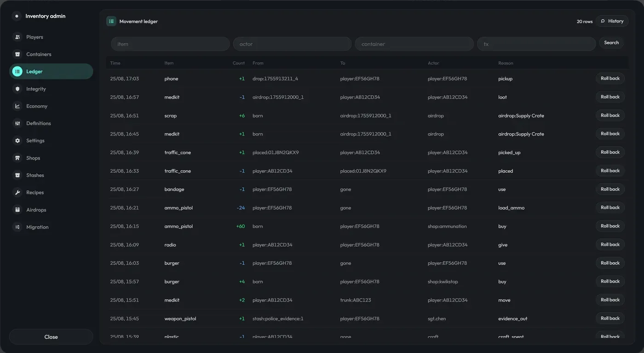Click the Containers box icon

(17, 54)
